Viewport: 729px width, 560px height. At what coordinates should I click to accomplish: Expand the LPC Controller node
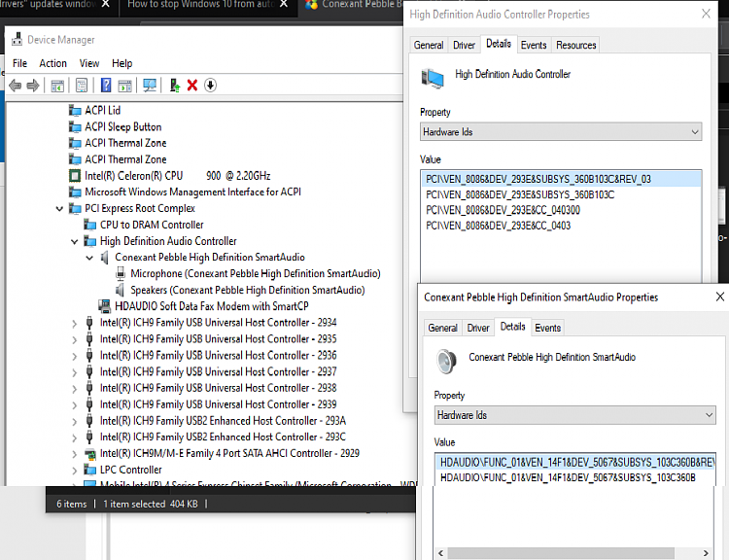tap(75, 471)
